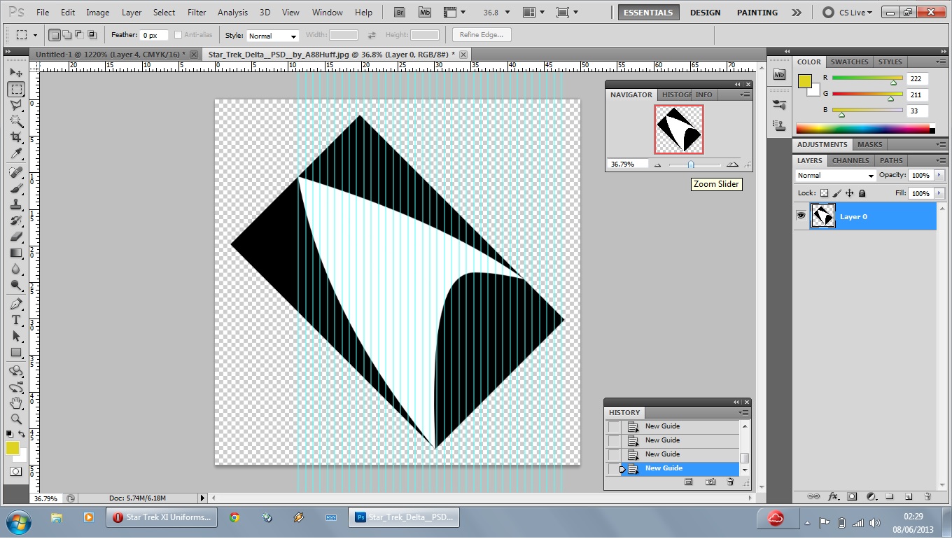Screen dimensions: 952x560
Task: Click the foreground color swatch in toolbox
Action: click(13, 449)
